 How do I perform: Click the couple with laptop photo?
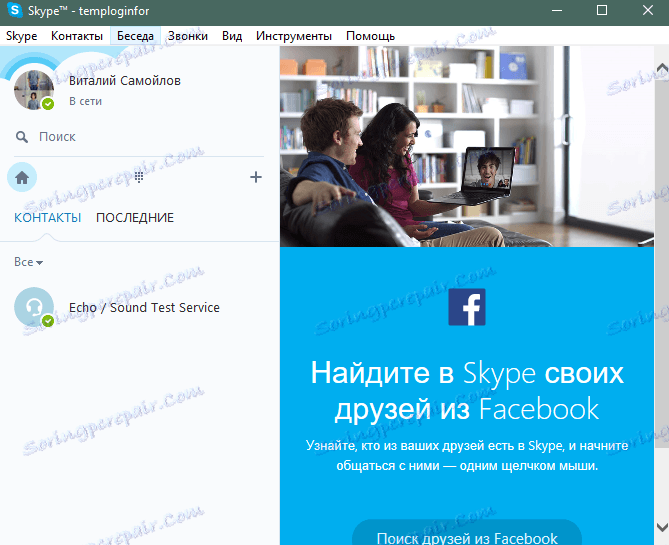[x=467, y=146]
